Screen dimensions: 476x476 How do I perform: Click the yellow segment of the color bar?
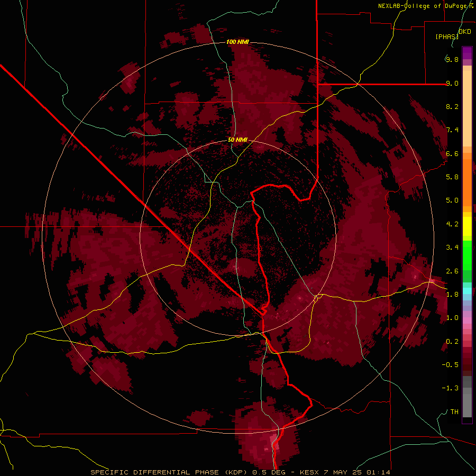[x=467, y=226]
